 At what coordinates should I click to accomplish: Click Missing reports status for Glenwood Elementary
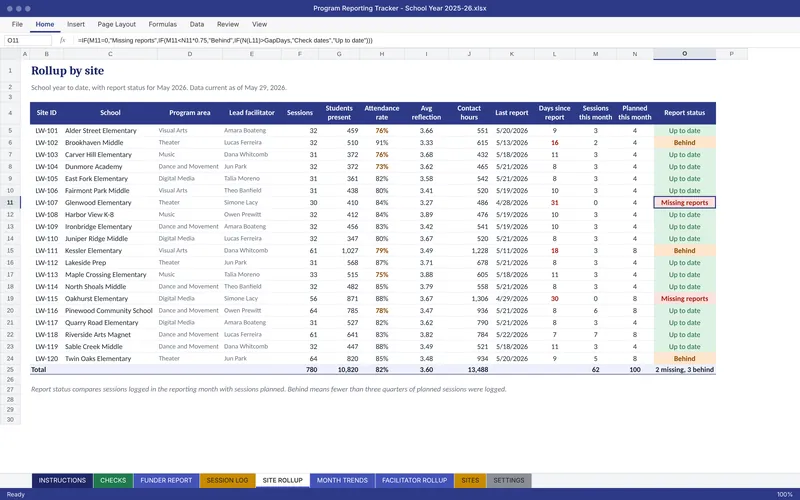(684, 203)
